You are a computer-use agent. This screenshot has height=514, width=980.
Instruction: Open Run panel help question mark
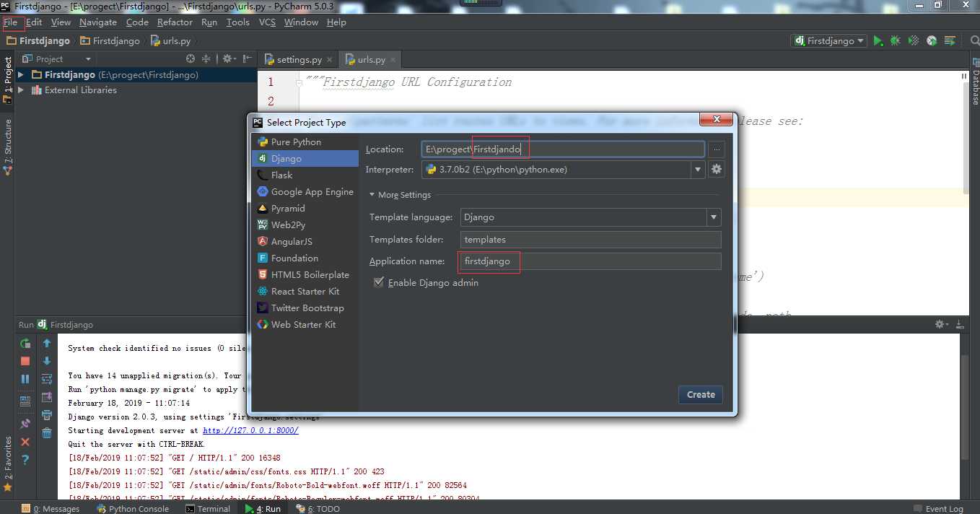coord(25,460)
